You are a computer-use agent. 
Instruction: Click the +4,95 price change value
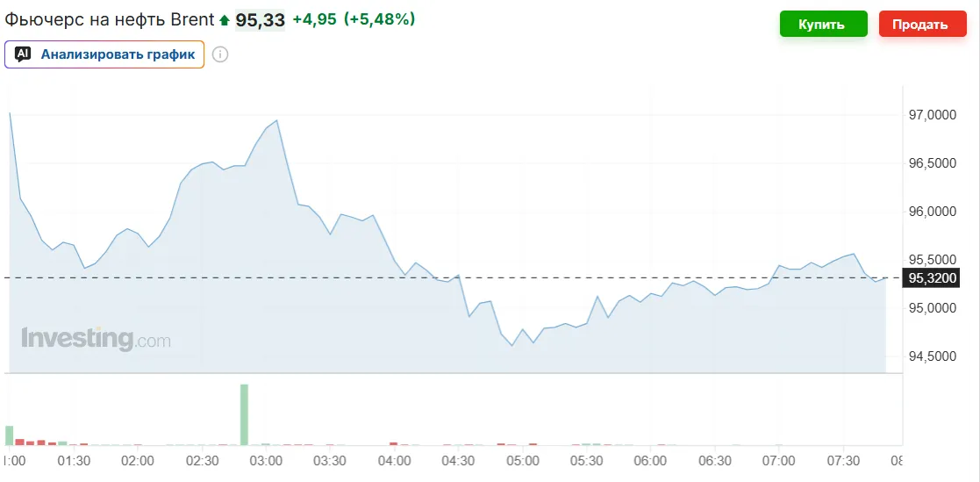point(314,19)
